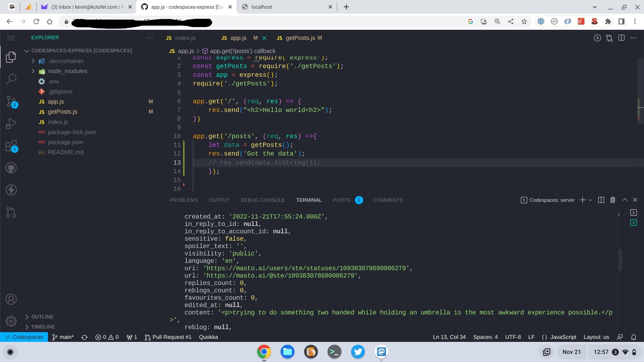Open the PORTS panel tab
The height and width of the screenshot is (362, 644).
[341, 200]
